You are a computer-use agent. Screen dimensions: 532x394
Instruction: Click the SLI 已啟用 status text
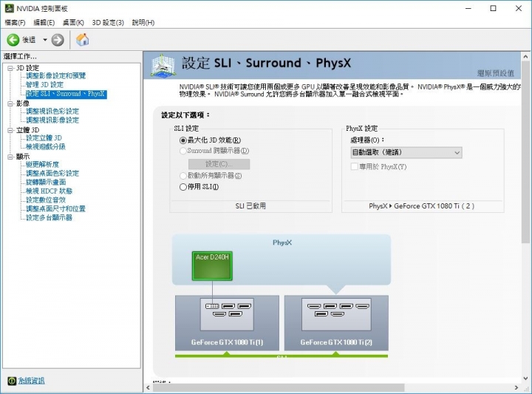point(250,206)
